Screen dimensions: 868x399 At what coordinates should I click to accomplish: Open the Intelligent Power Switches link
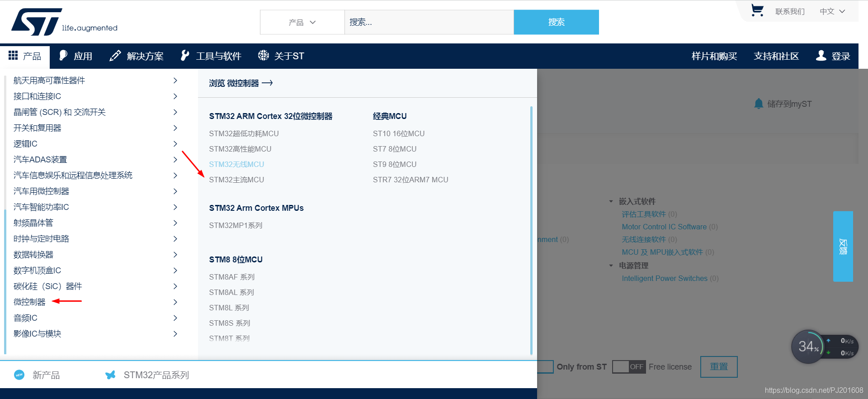(x=665, y=278)
